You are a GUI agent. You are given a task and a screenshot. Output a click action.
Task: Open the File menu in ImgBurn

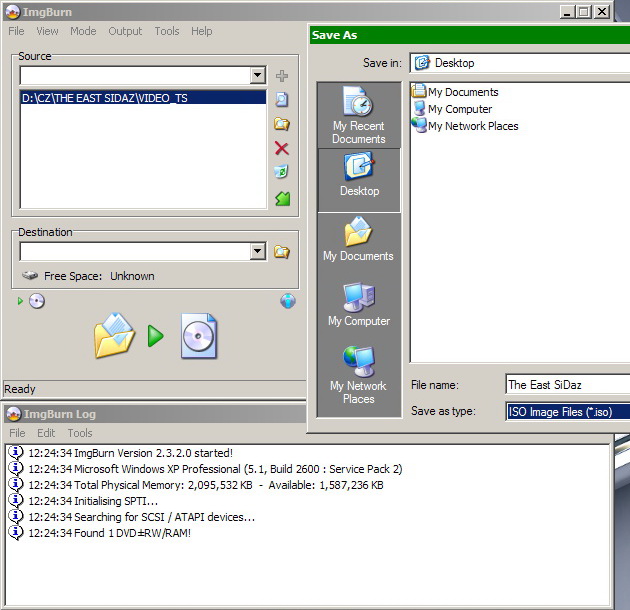[16, 31]
